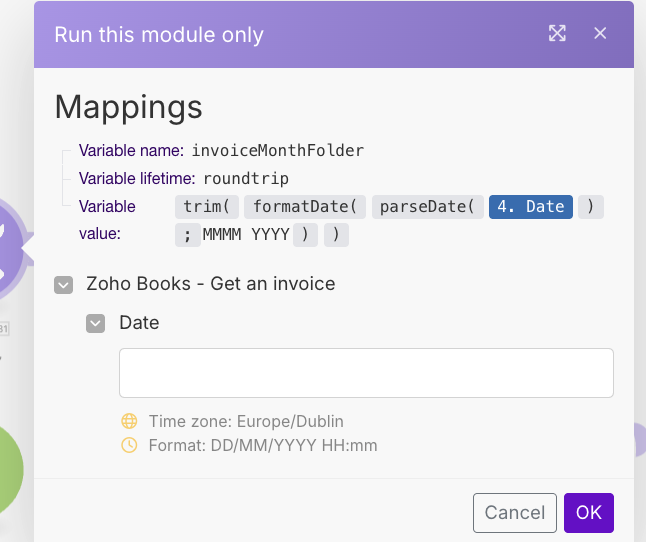
Task: Click the Variable lifetime roundtrip row
Action: click(184, 179)
